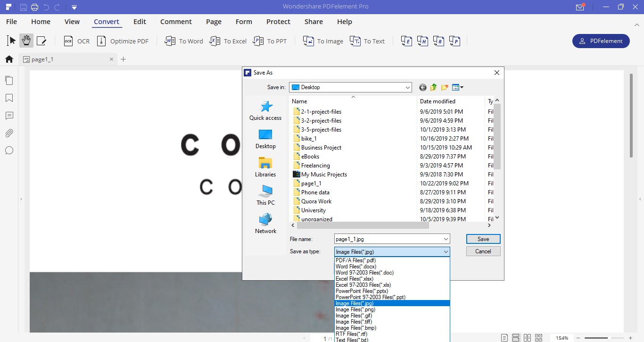
Task: Switch to the Home tab
Action: pyautogui.click(x=41, y=22)
